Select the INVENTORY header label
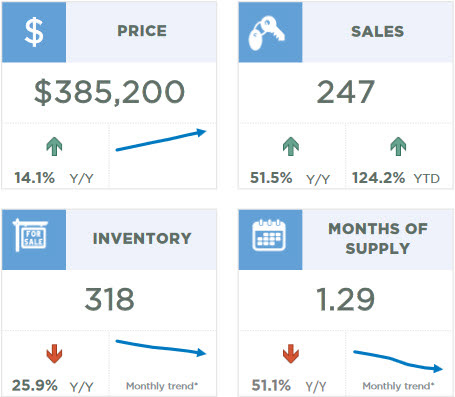 coord(142,239)
